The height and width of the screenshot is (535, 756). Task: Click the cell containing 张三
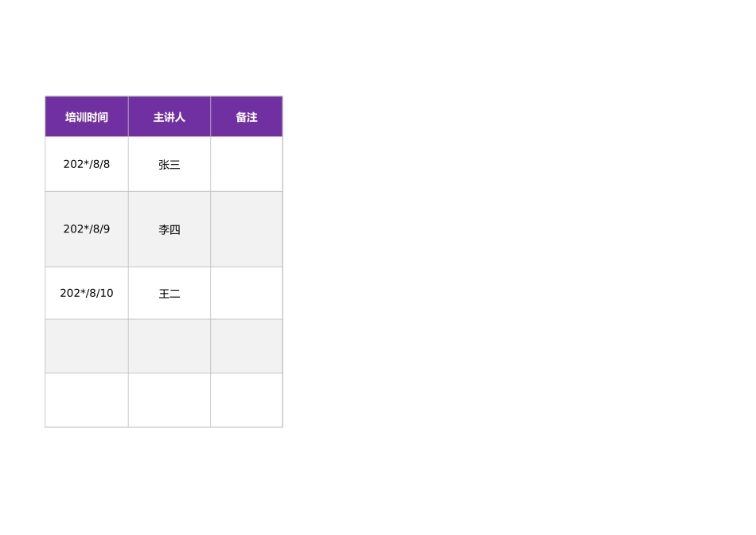click(170, 164)
